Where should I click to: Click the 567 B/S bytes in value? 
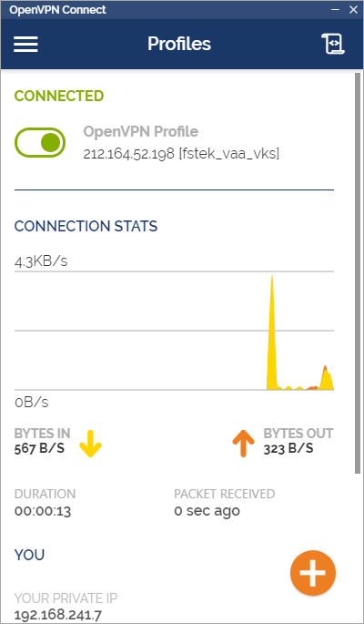pos(39,448)
